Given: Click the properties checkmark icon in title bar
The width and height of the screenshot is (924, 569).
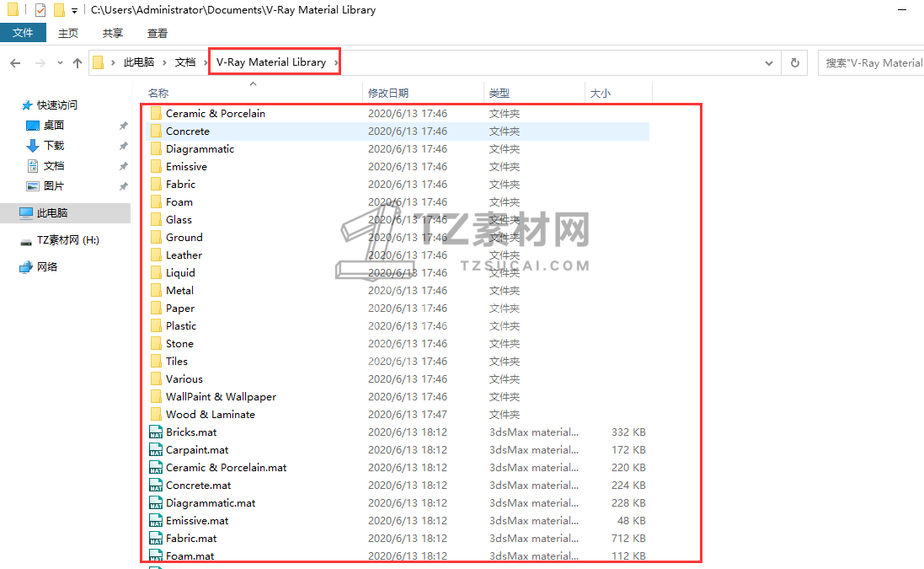Looking at the screenshot, I should (x=40, y=10).
